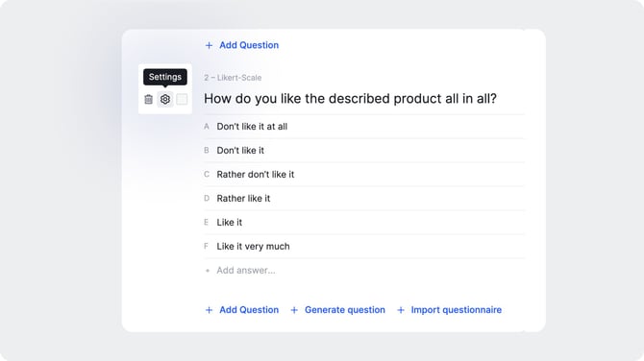Click plus icon beside Generate question
The width and height of the screenshot is (644, 361).
[294, 310]
